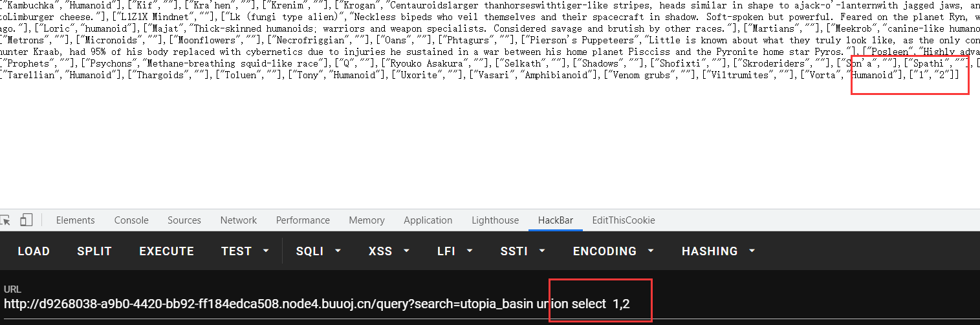Click the LOAD button in HackBar

[34, 251]
